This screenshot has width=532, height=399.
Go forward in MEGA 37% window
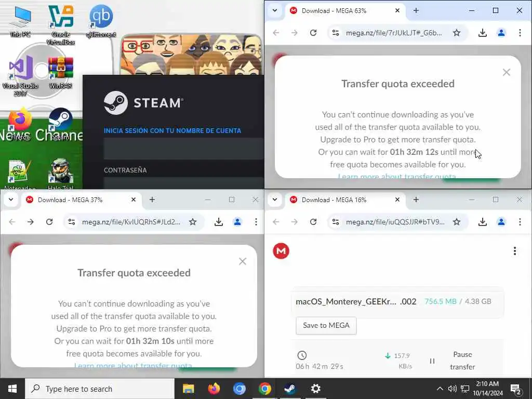click(31, 221)
